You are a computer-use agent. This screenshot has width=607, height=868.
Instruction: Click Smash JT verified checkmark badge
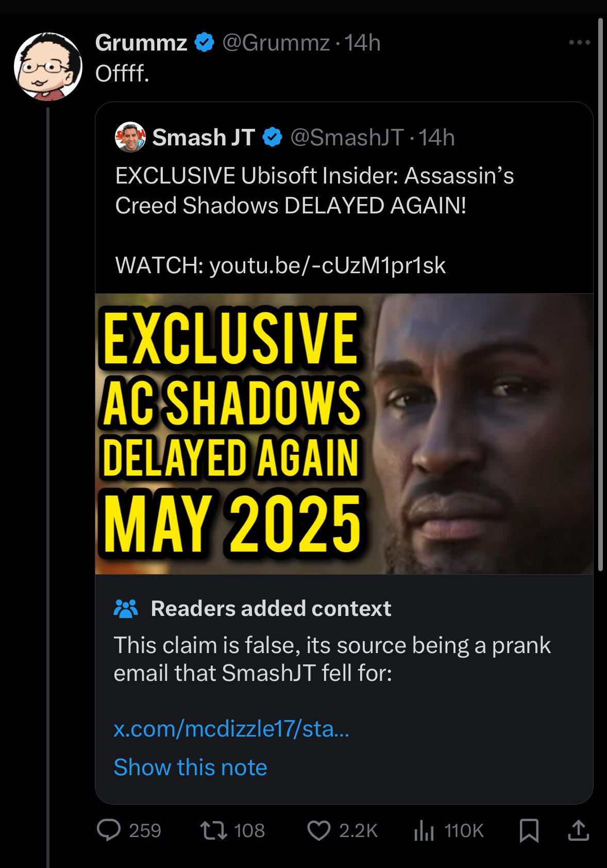click(273, 137)
